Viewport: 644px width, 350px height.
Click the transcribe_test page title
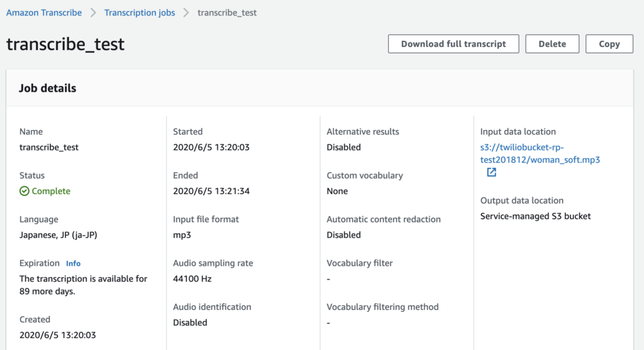[x=65, y=44]
